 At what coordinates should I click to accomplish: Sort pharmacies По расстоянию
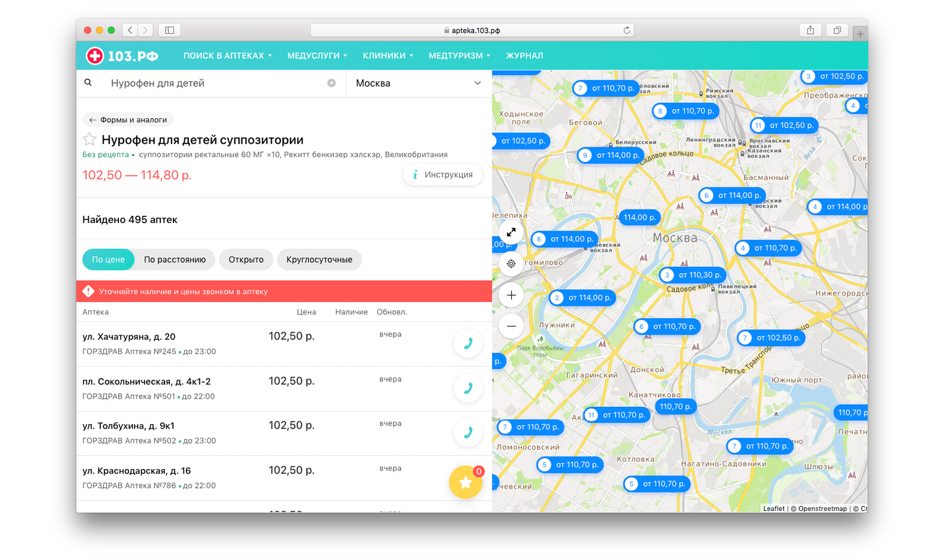[175, 260]
